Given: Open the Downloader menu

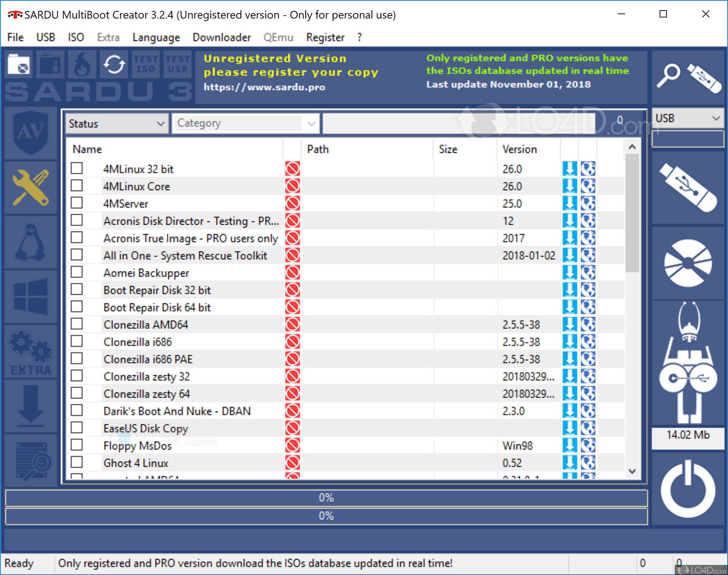Looking at the screenshot, I should [x=221, y=37].
